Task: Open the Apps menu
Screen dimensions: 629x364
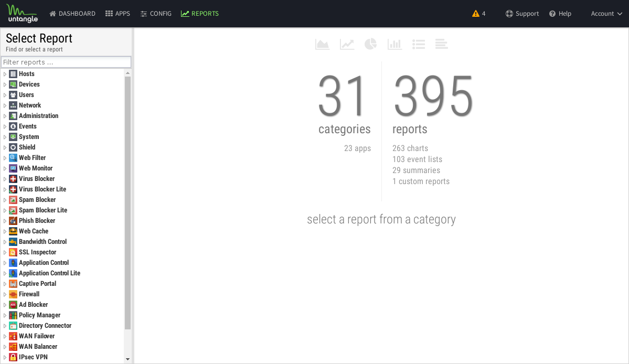Action: [118, 14]
